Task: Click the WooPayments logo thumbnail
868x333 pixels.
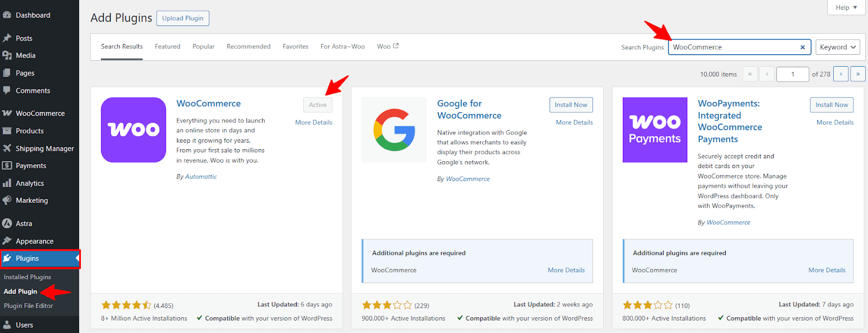Action: point(655,130)
